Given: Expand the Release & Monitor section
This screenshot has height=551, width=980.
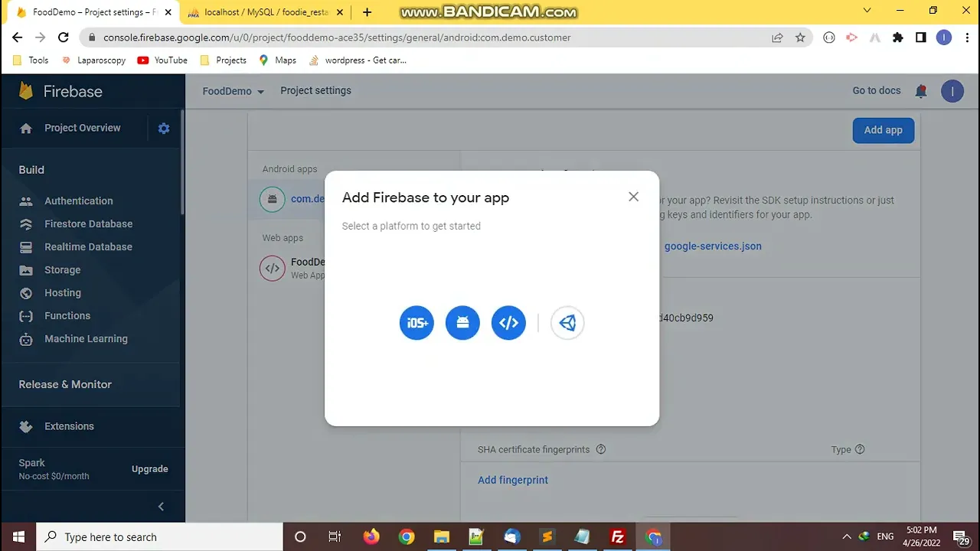Looking at the screenshot, I should (x=65, y=384).
